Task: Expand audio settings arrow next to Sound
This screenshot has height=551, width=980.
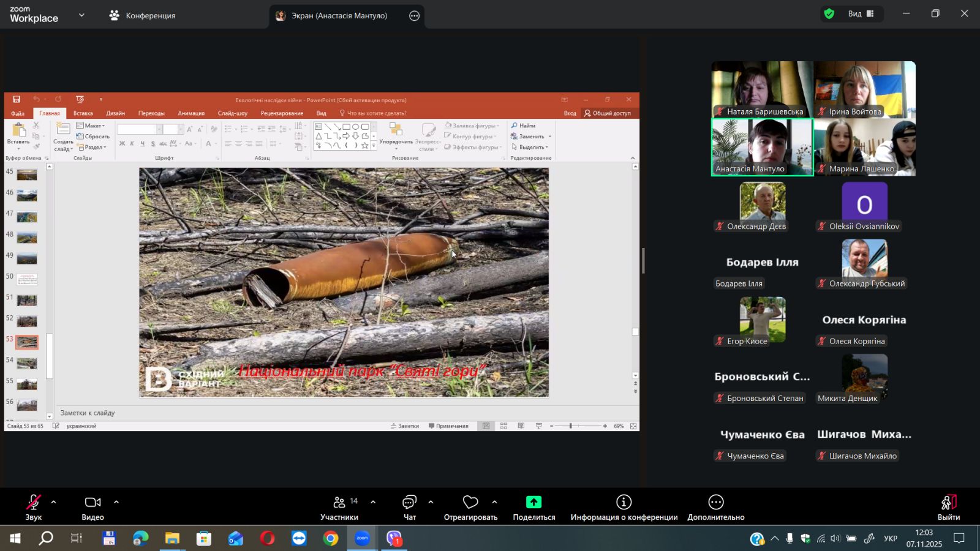Action: tap(53, 502)
